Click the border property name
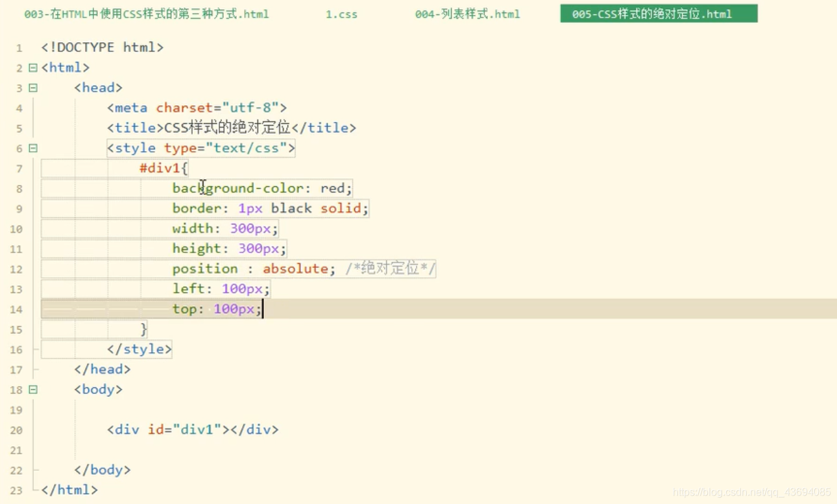 click(197, 208)
